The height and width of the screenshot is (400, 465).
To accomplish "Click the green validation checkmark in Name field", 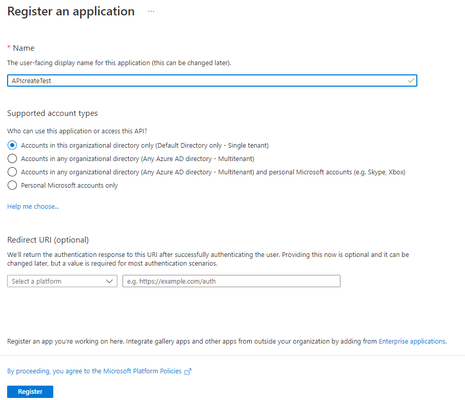I will (411, 80).
